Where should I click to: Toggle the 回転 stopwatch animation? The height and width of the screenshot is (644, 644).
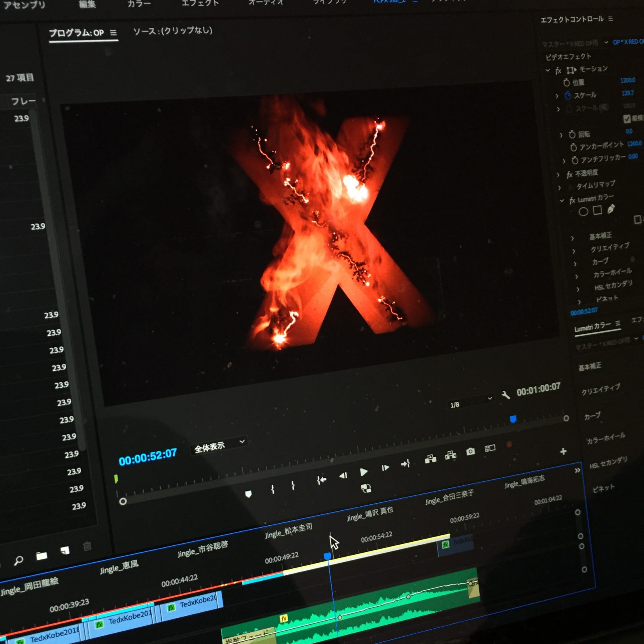572,134
